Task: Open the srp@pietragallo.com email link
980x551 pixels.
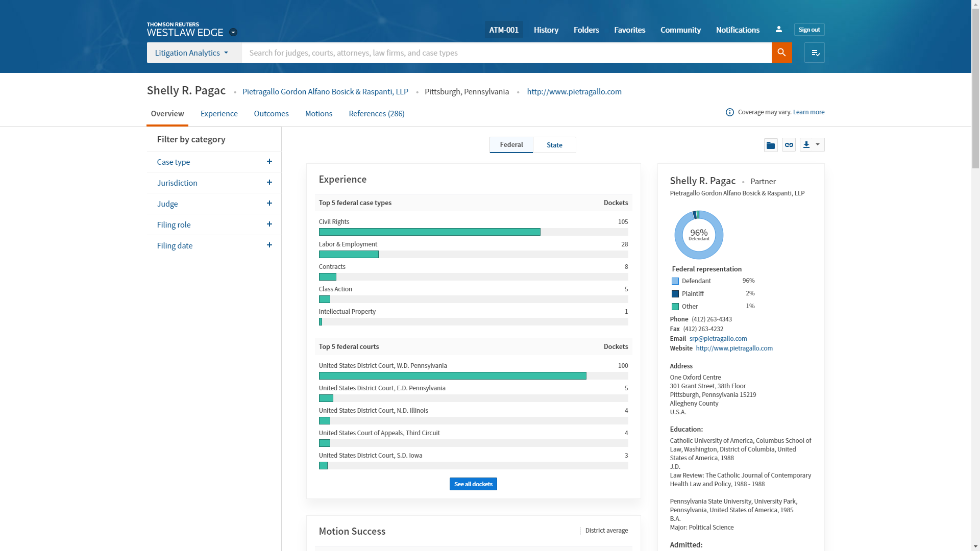Action: [718, 338]
